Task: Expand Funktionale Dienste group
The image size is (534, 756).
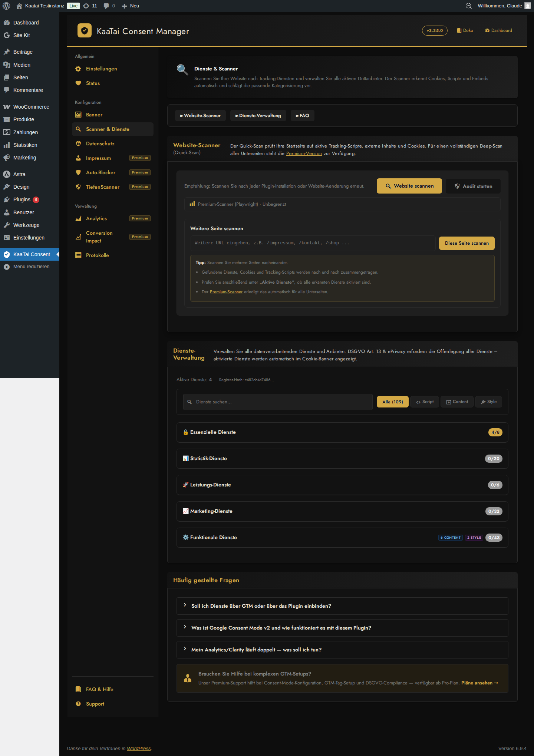Action: tap(342, 538)
